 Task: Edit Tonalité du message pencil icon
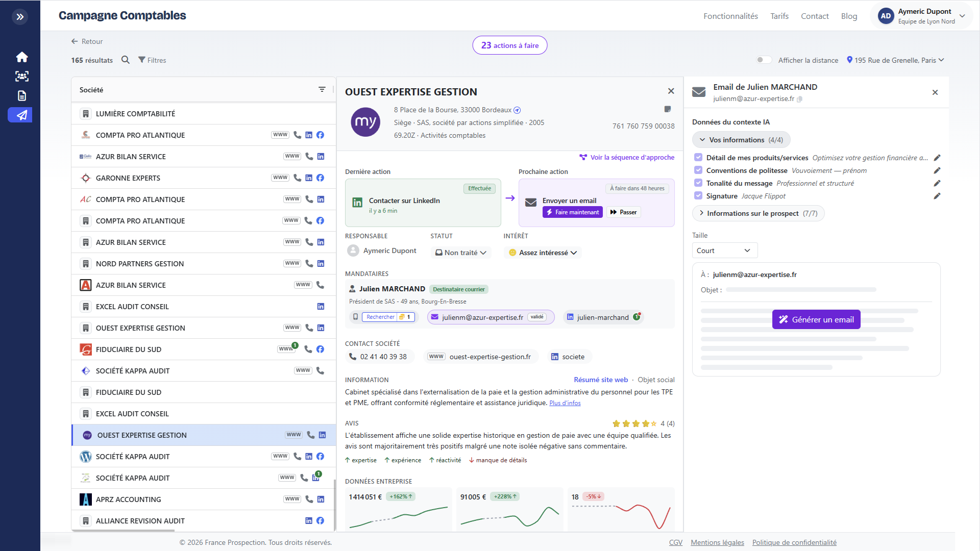[937, 183]
